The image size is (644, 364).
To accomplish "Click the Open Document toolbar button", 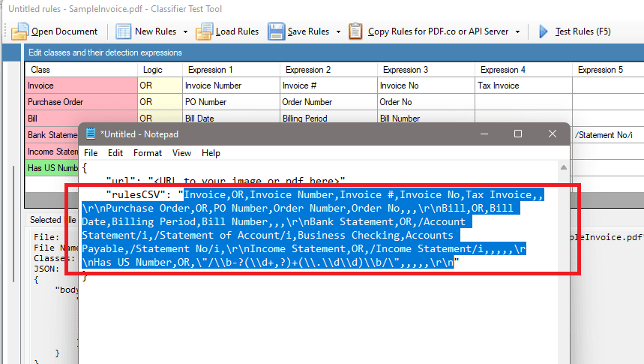I will (55, 32).
